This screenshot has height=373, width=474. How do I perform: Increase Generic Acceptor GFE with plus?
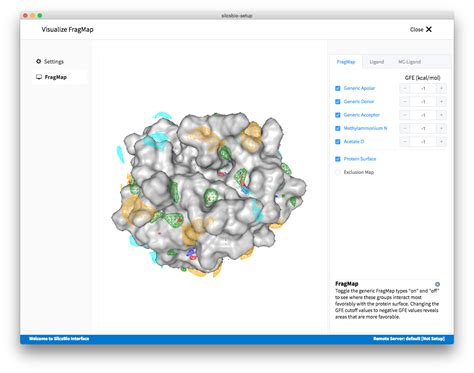click(x=441, y=115)
